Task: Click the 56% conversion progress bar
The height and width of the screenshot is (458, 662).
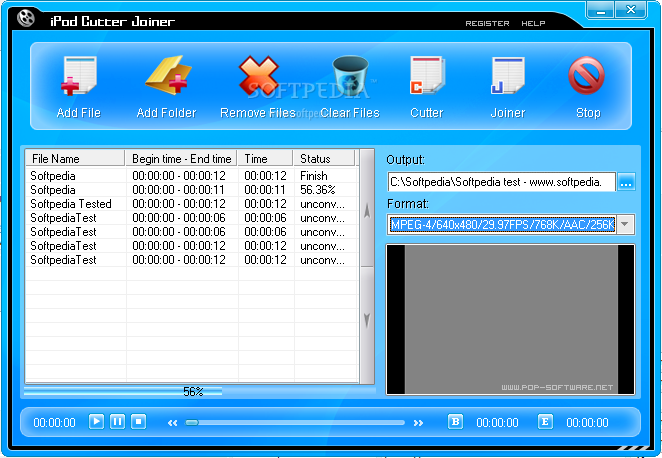Action: tap(200, 392)
